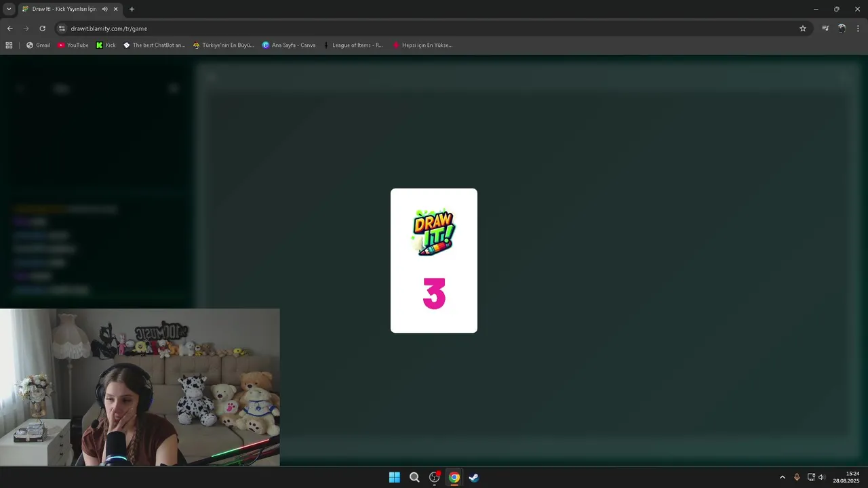Open a new browser tab
Viewport: 868px width, 488px height.
tap(132, 9)
